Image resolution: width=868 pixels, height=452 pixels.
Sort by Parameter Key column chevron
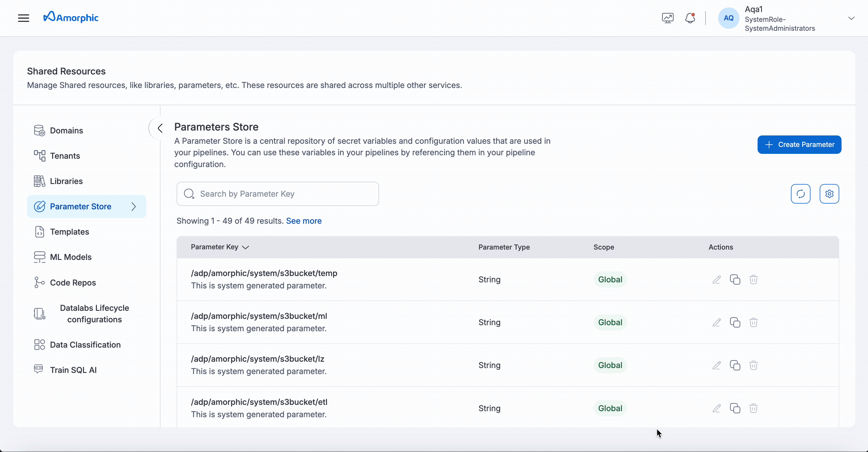coord(246,247)
